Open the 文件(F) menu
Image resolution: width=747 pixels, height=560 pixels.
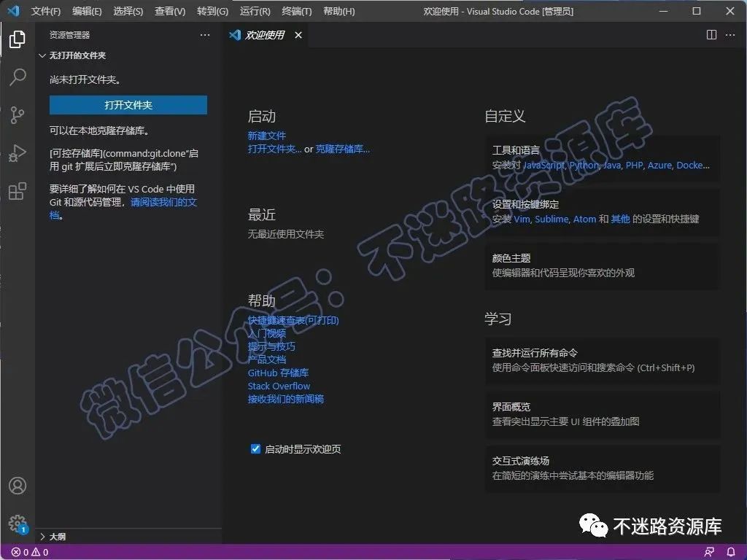click(x=46, y=11)
